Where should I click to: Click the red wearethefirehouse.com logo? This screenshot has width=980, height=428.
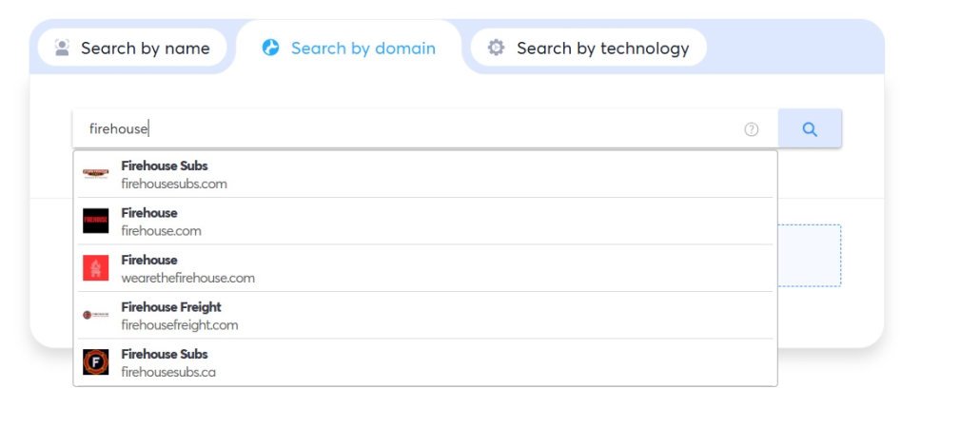point(96,268)
